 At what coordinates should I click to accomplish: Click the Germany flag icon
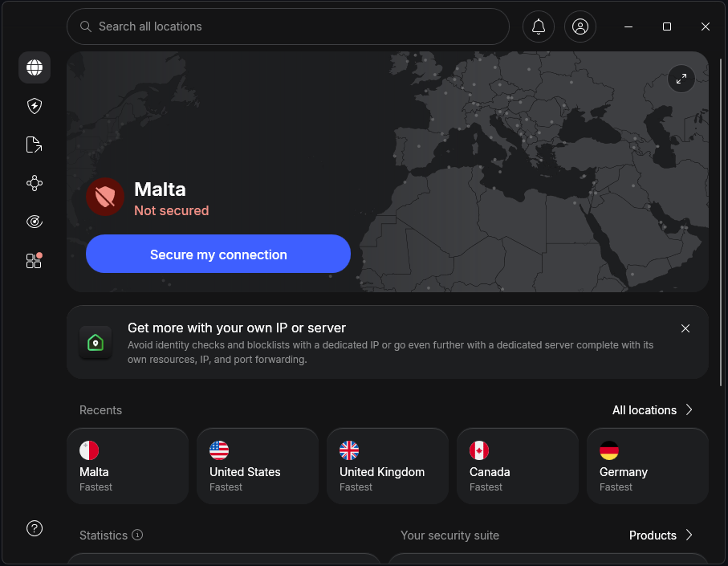click(x=609, y=450)
